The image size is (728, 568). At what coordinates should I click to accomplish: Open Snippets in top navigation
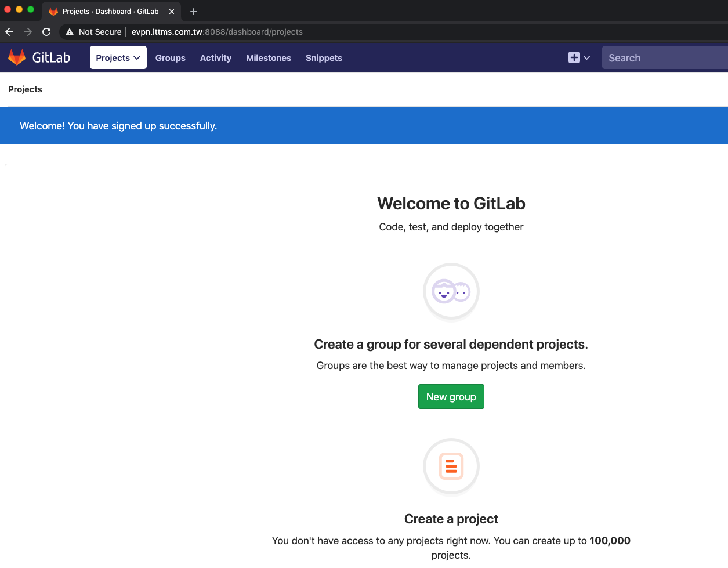[324, 58]
